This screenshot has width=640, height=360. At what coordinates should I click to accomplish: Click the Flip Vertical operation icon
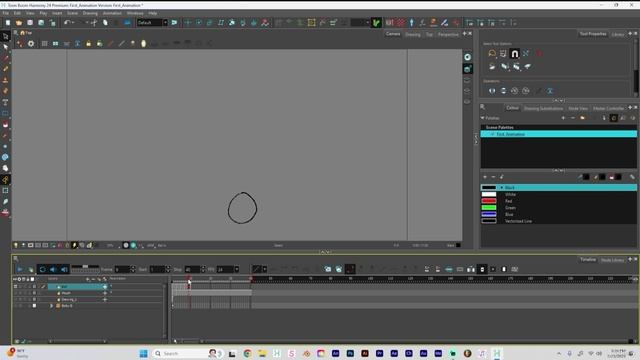tap(503, 91)
